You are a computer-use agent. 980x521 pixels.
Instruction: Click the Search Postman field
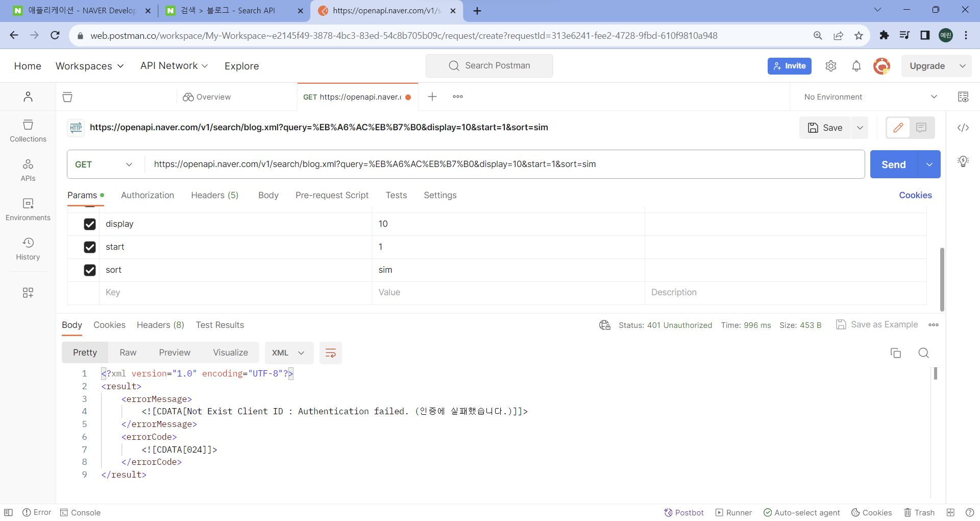489,66
